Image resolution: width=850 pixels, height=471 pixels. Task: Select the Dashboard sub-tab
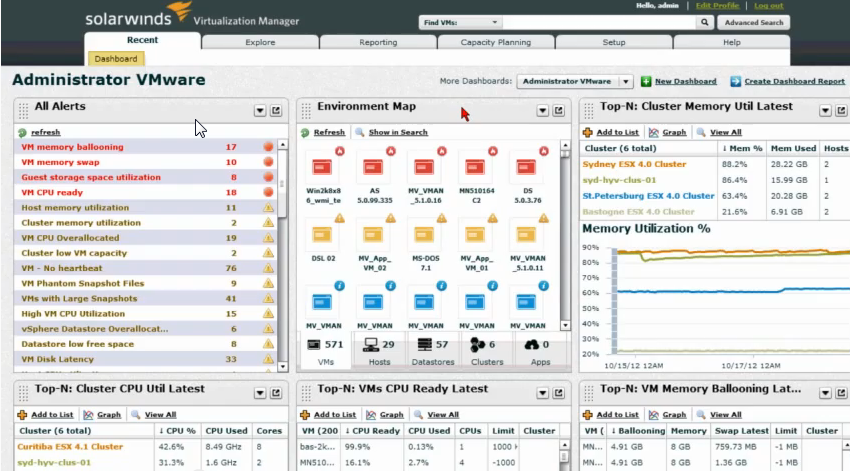115,59
